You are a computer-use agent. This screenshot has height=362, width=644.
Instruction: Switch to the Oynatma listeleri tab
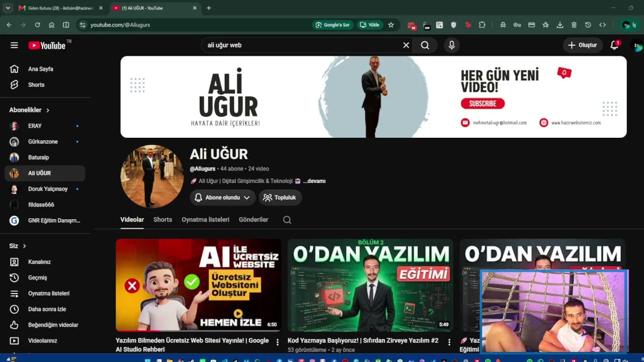pos(205,220)
